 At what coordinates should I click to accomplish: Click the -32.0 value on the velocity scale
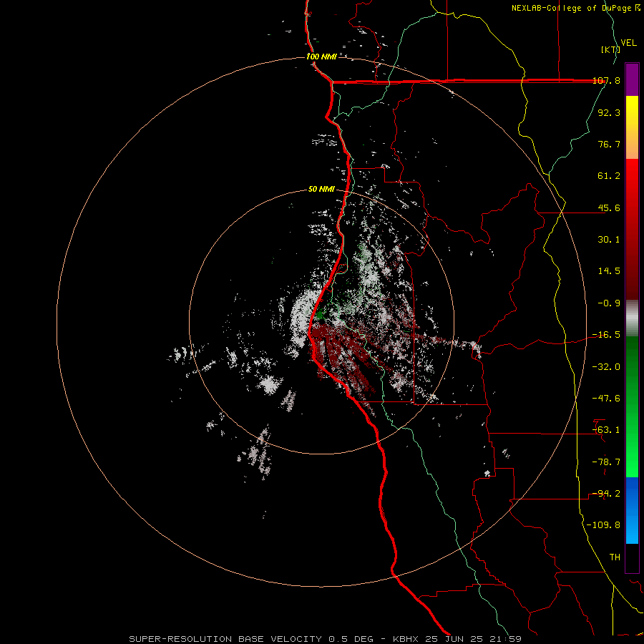[x=606, y=367]
